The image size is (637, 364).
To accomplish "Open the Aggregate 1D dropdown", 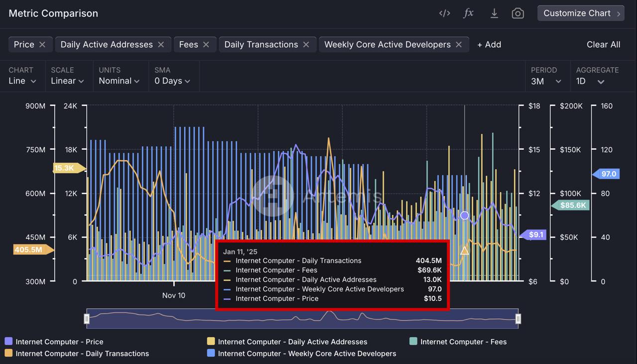I will point(590,81).
